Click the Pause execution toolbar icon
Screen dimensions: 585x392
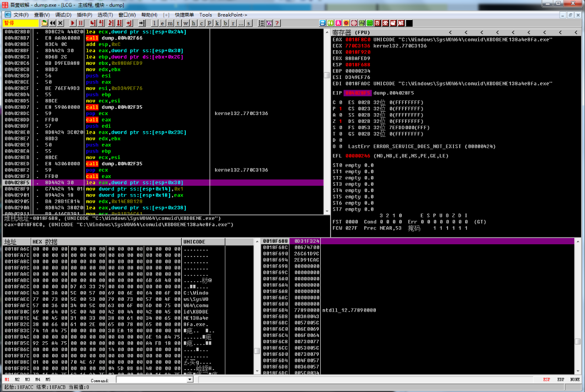click(x=81, y=23)
